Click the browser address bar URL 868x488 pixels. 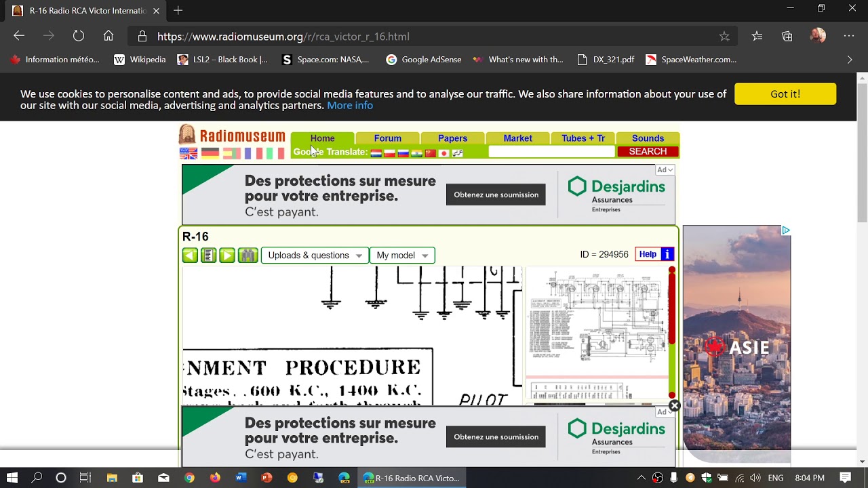[x=283, y=37]
